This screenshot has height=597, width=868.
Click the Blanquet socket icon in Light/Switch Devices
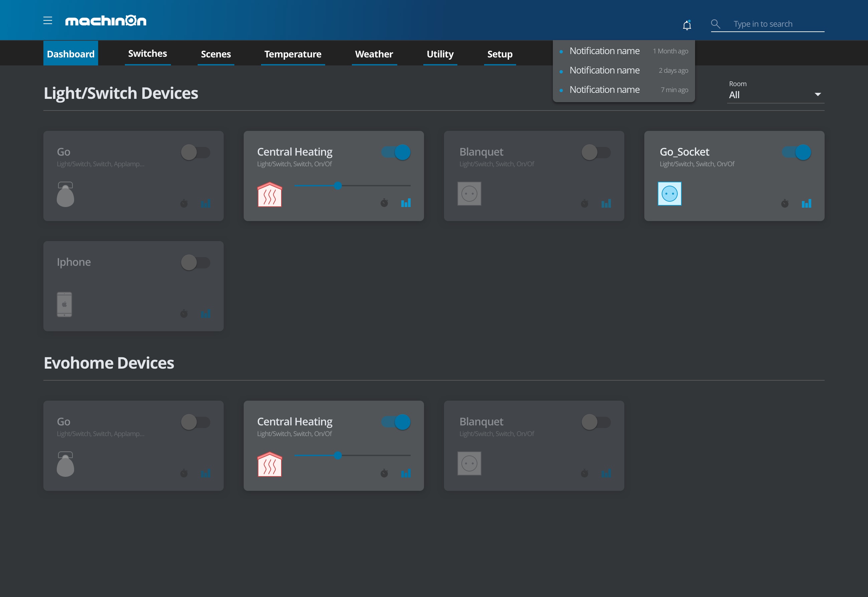469,194
